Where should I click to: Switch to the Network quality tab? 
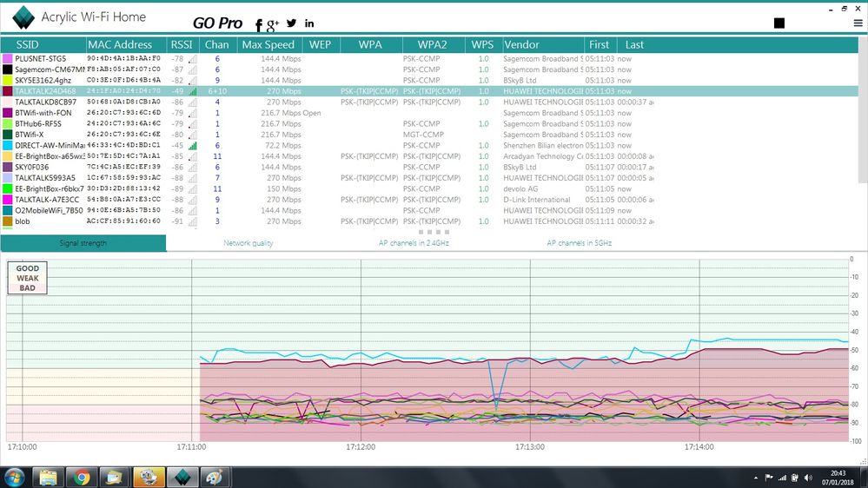(248, 243)
